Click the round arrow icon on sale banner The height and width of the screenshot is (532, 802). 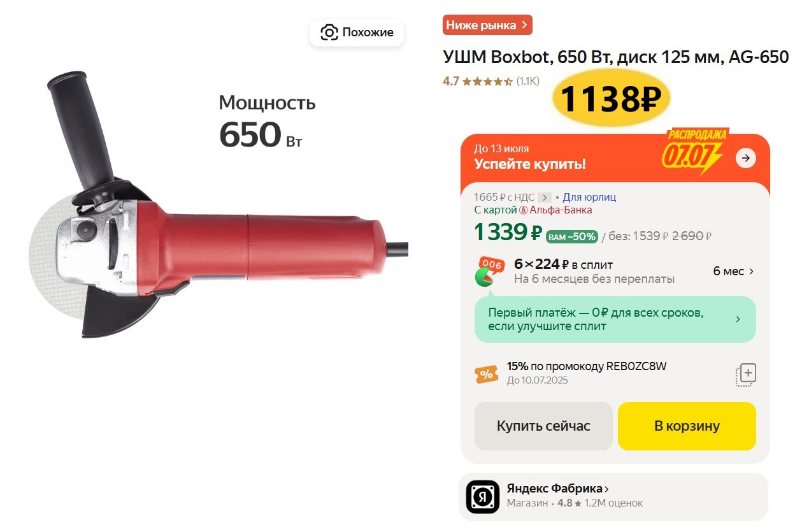pos(746,158)
